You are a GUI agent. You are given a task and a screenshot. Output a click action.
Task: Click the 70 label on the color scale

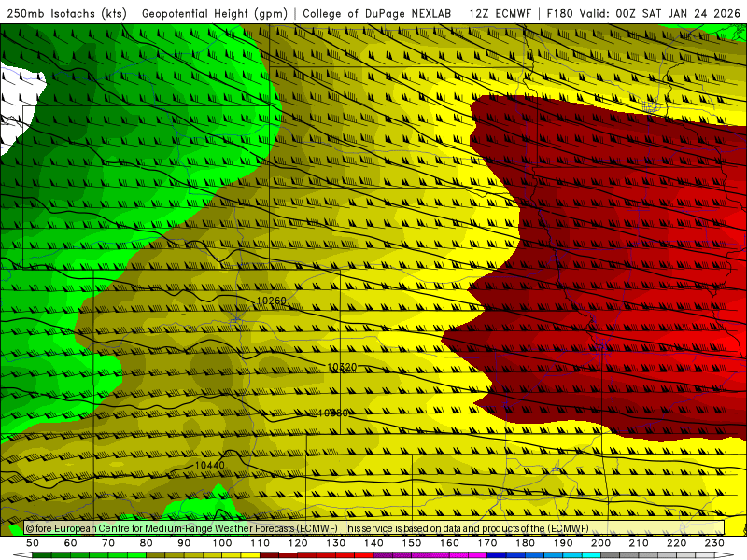pyautogui.click(x=108, y=543)
